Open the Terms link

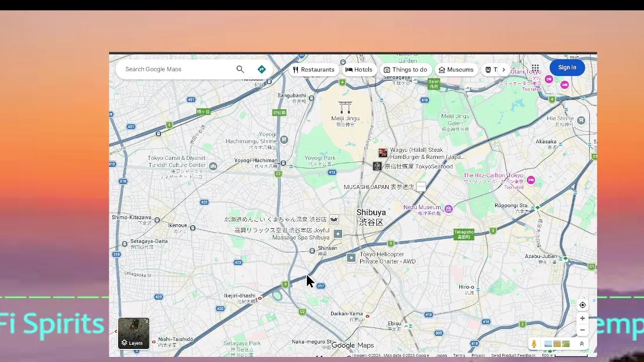(459, 355)
